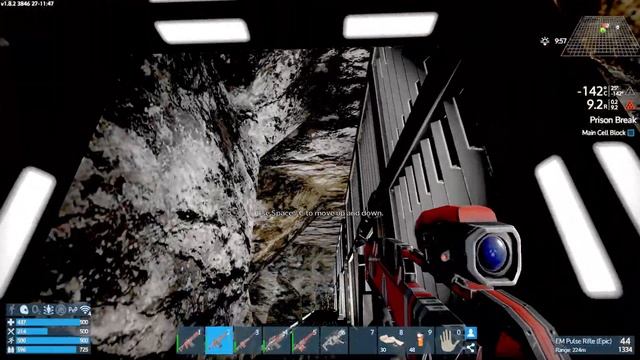This screenshot has width=640, height=360.
Task: Click the reserve ammo count 1334
Action: tap(625, 350)
